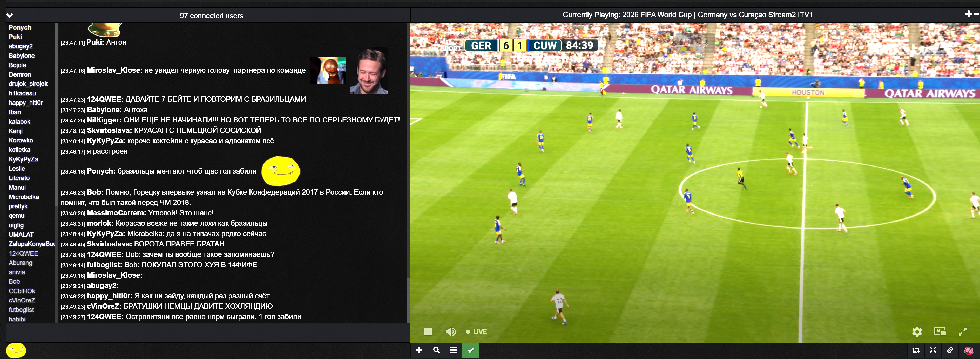The width and height of the screenshot is (980, 359).
Task: Select habibi in the user list
Action: (x=17, y=320)
